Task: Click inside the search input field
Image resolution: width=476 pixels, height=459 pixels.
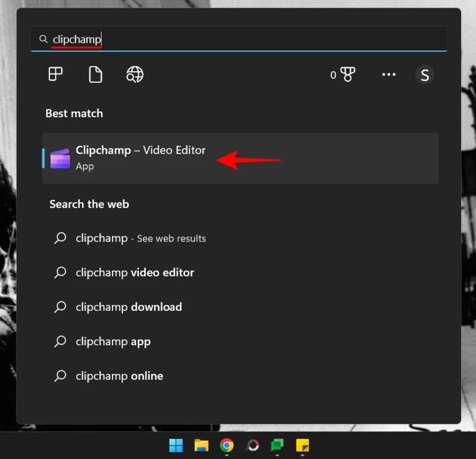Action: pos(178,39)
